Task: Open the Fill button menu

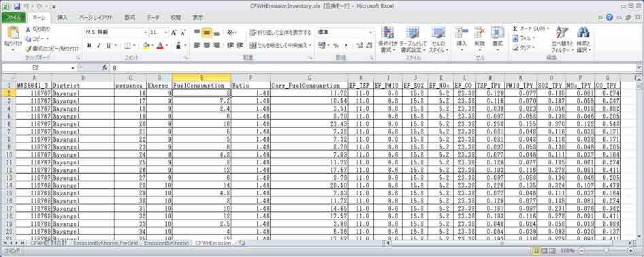Action: tap(524, 38)
